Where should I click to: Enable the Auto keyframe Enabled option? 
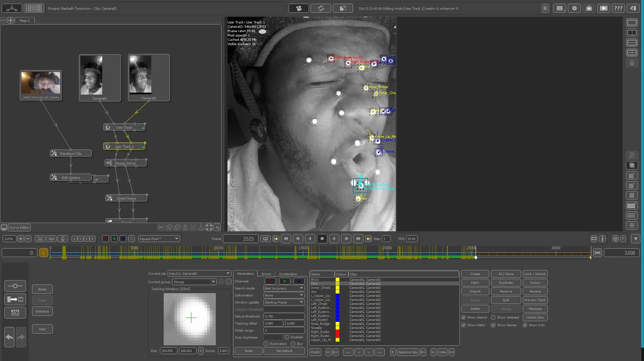point(287,337)
